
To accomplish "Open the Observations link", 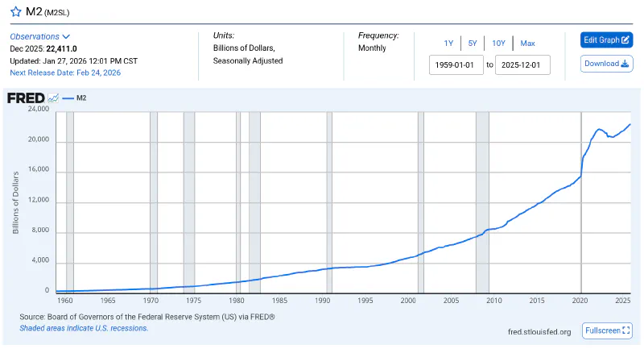I will point(35,36).
